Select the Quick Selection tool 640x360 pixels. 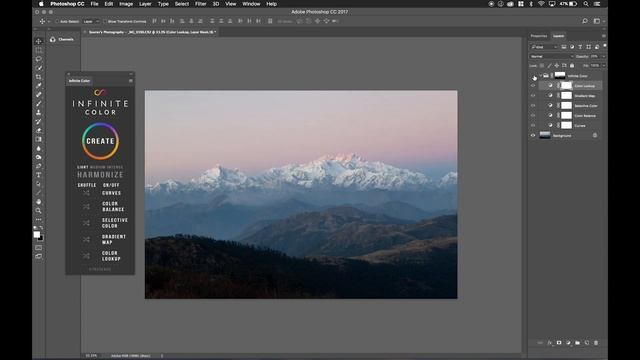[x=39, y=68]
